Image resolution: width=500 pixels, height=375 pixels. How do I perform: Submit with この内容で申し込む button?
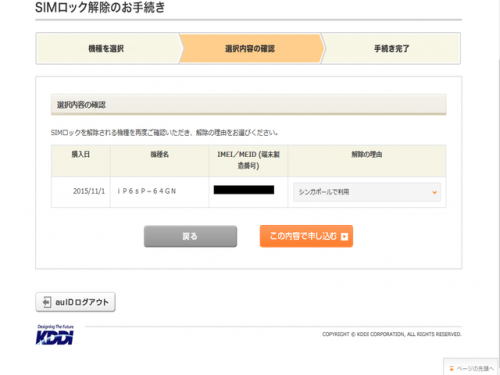[x=306, y=236]
